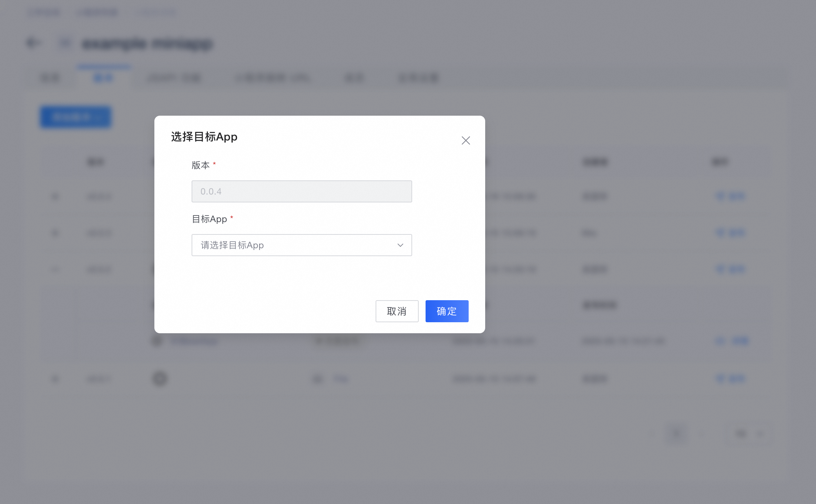The height and width of the screenshot is (504, 816).
Task: Click the blurred back arrow beside example miniapp
Action: pyautogui.click(x=33, y=43)
